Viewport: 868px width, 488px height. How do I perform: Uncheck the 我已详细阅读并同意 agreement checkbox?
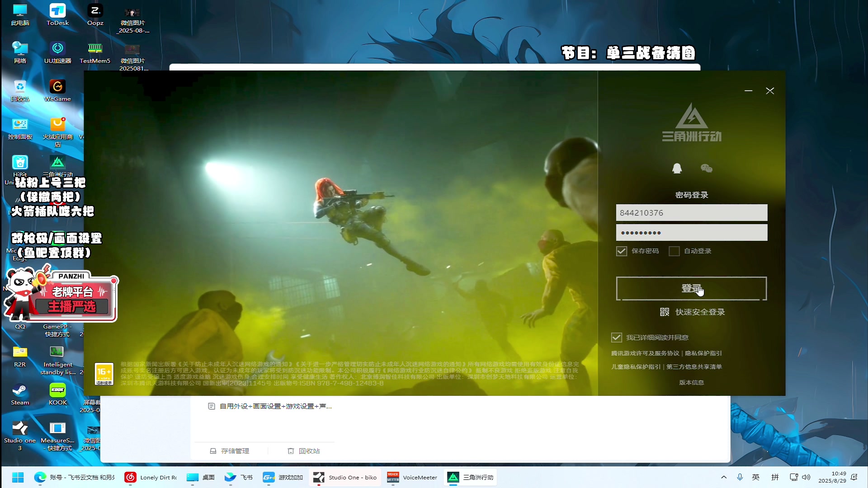pos(616,338)
